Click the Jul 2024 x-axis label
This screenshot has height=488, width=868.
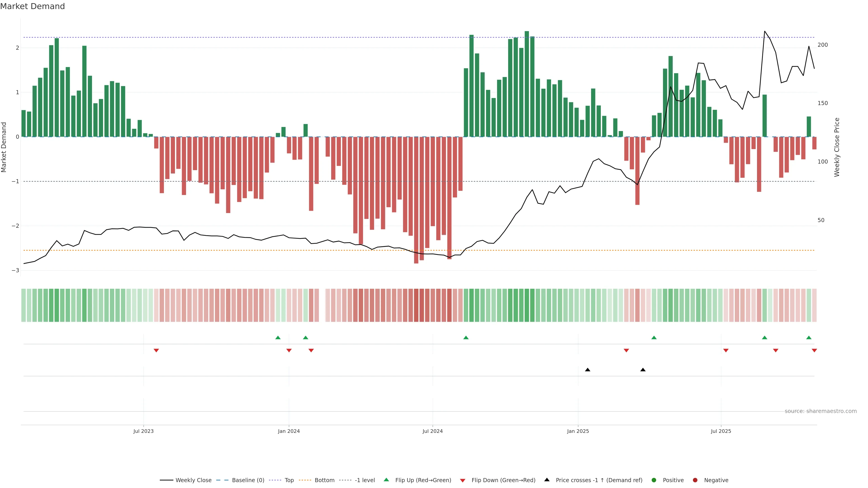click(433, 431)
